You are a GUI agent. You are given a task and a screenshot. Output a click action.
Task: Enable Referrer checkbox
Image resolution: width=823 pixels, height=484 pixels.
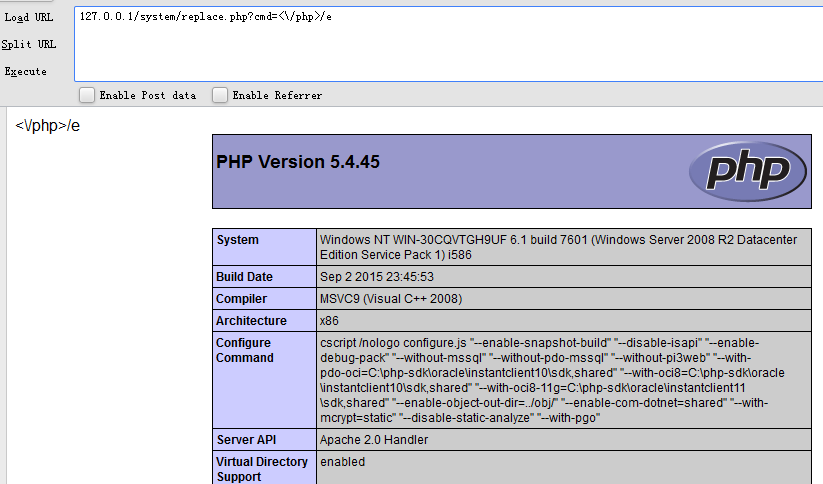220,95
